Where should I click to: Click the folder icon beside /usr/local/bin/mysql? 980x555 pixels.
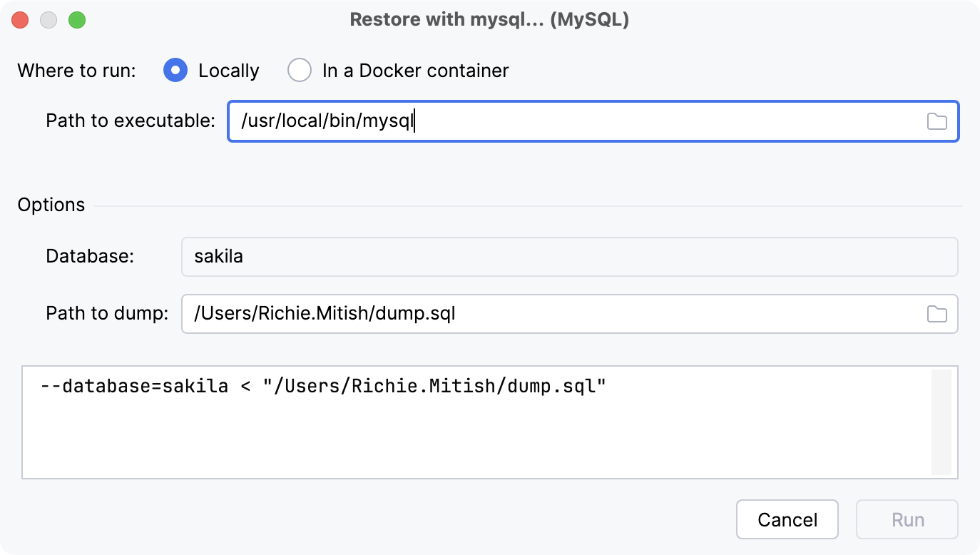tap(938, 121)
